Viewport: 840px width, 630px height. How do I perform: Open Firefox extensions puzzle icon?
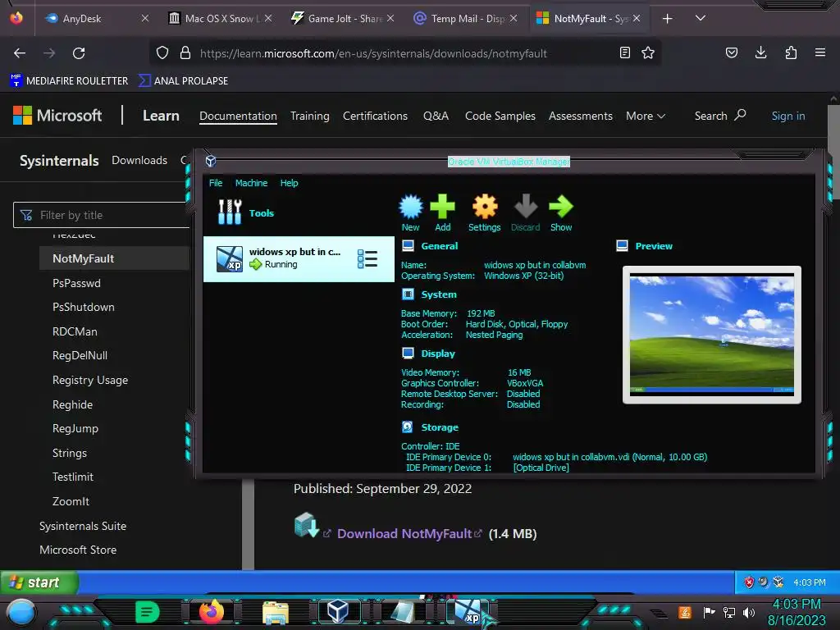click(x=791, y=52)
